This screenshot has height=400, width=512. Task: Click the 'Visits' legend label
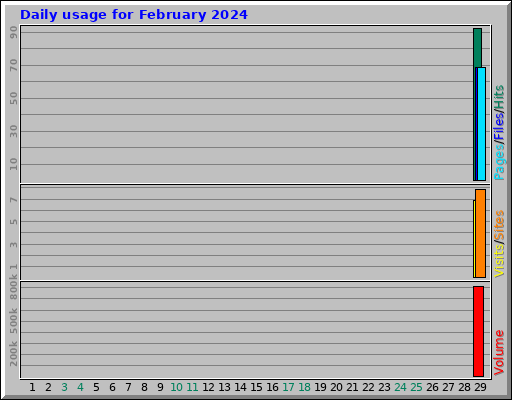499,260
